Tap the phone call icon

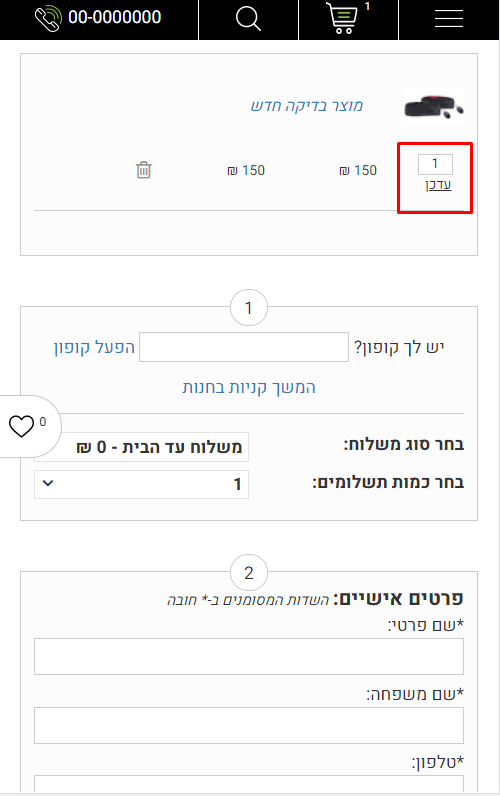48,18
